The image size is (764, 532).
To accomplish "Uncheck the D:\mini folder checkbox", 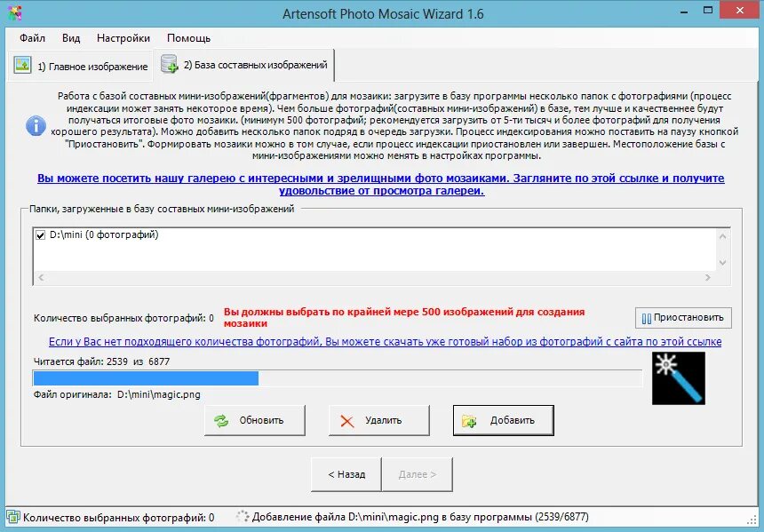I will tap(41, 235).
